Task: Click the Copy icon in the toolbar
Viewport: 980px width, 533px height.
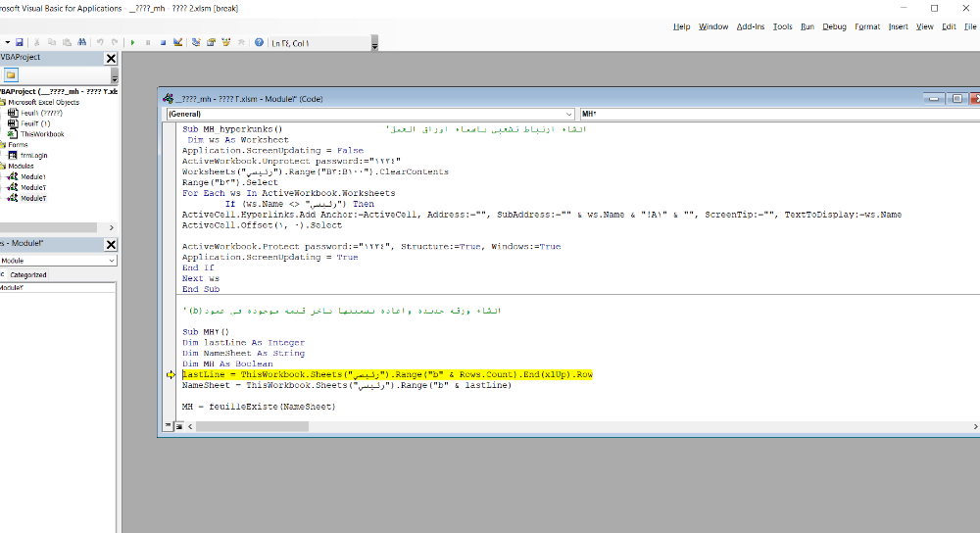Action: 52,42
